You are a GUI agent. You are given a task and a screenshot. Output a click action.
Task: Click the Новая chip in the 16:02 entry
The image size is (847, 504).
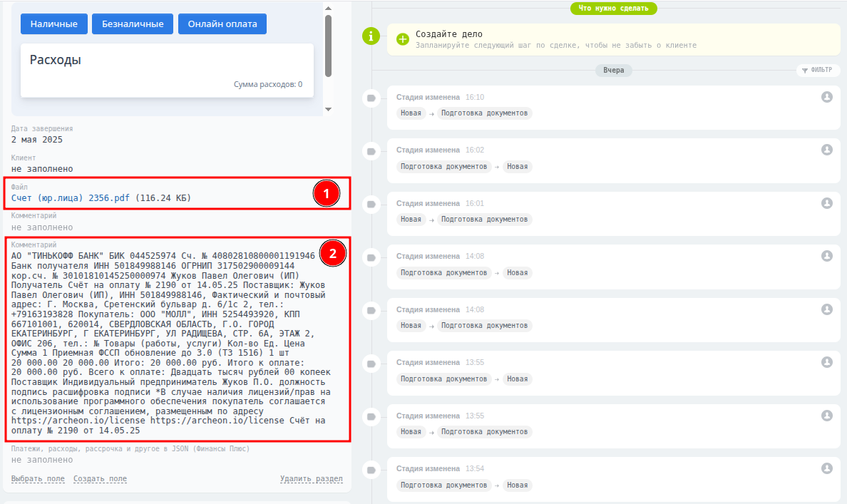tap(517, 166)
